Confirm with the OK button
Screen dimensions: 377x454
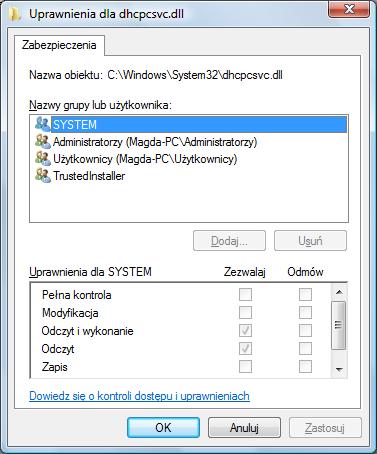coord(163,428)
